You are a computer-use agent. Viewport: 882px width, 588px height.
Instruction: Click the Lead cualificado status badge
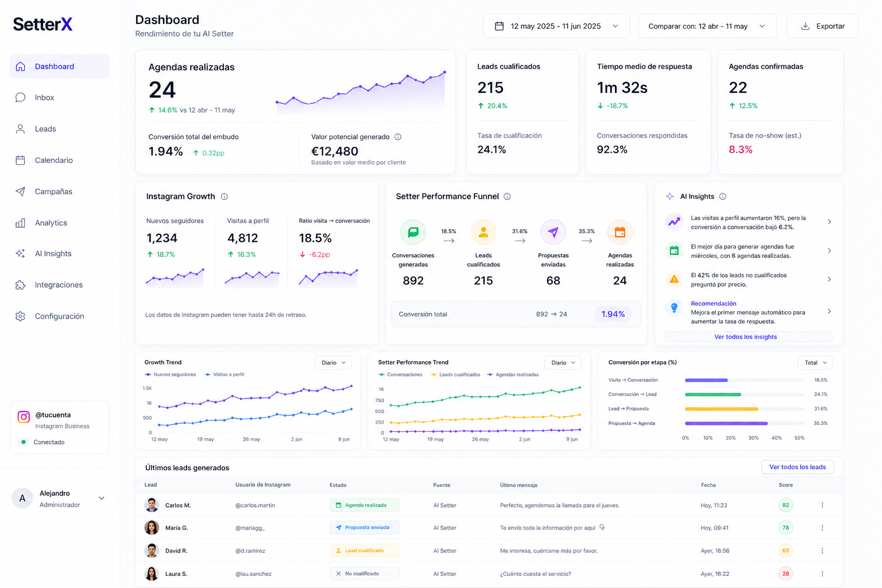click(364, 551)
